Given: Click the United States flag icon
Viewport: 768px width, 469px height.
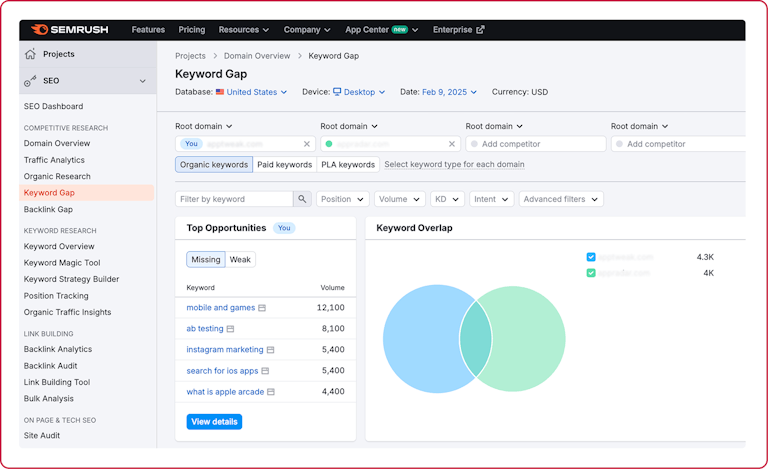Looking at the screenshot, I should click(220, 92).
